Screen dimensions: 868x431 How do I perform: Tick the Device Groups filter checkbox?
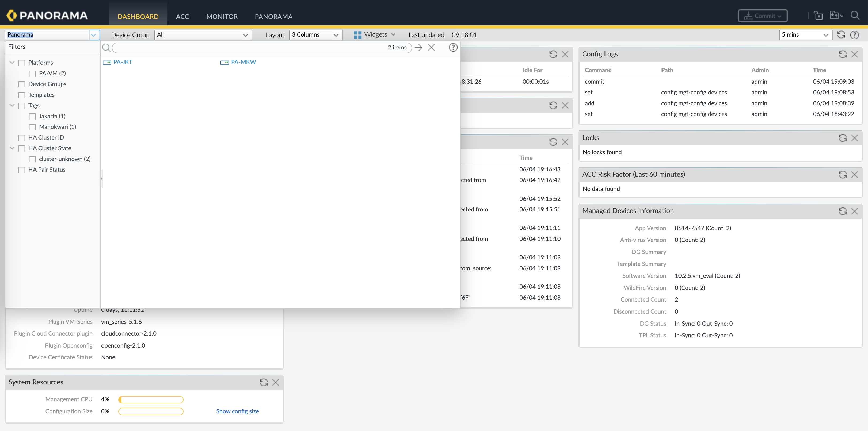[x=22, y=84]
